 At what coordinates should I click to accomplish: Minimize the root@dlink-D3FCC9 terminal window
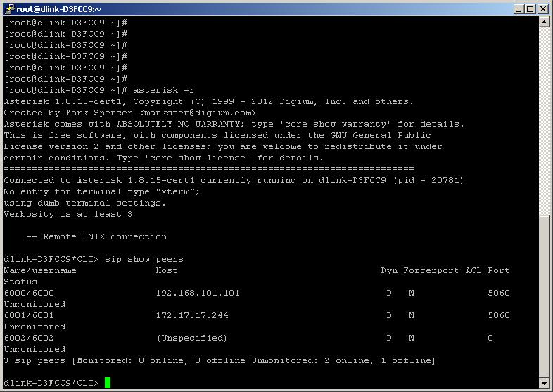click(x=519, y=9)
